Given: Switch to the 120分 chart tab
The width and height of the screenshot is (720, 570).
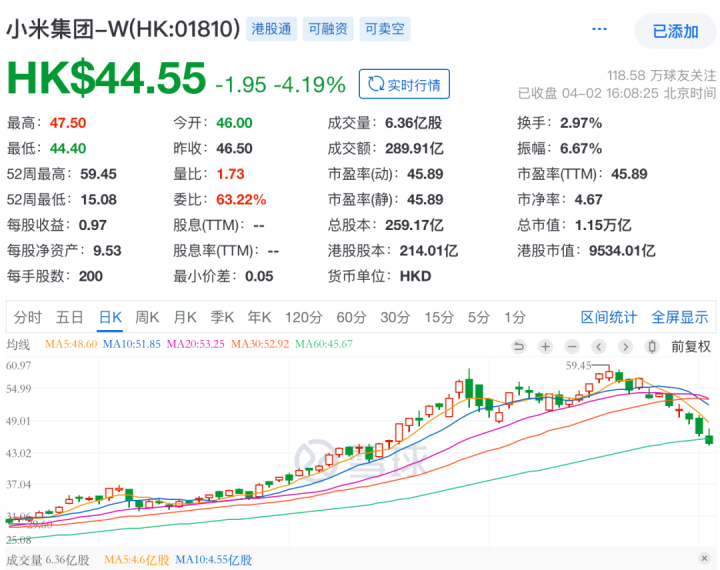Looking at the screenshot, I should 304,317.
